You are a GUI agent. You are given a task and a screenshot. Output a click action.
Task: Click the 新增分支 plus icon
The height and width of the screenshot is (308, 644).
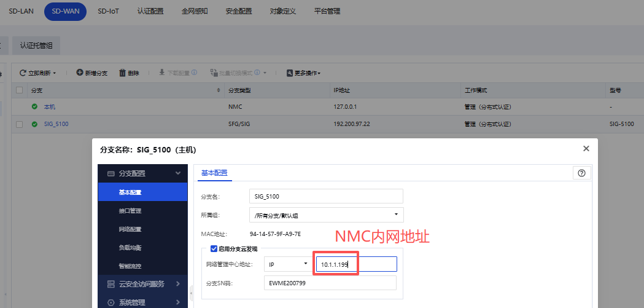pos(80,73)
